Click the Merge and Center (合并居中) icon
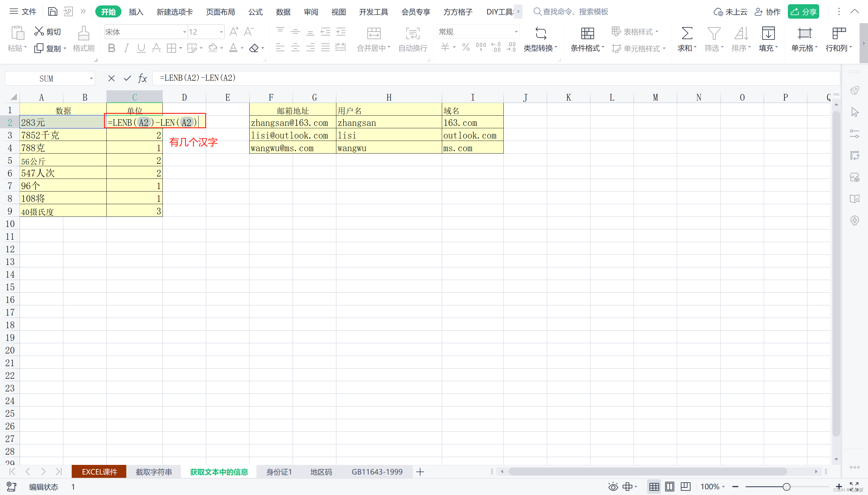The image size is (868, 495). click(374, 33)
